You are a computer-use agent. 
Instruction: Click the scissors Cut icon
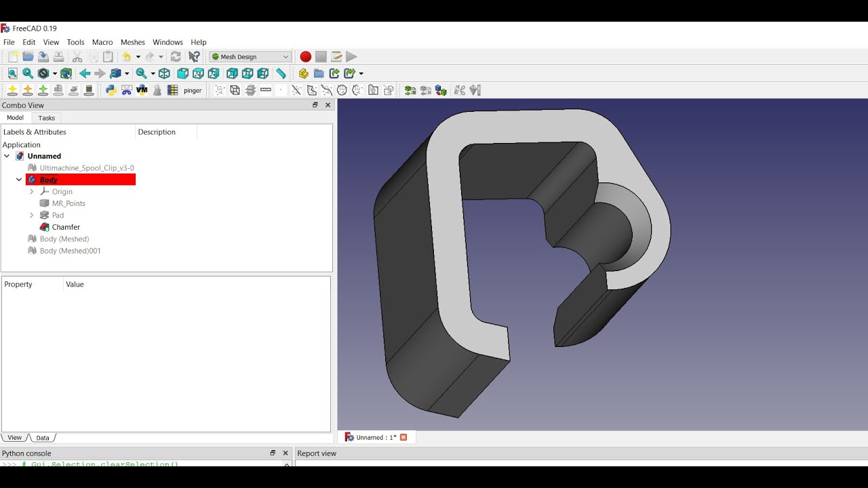tap(77, 57)
